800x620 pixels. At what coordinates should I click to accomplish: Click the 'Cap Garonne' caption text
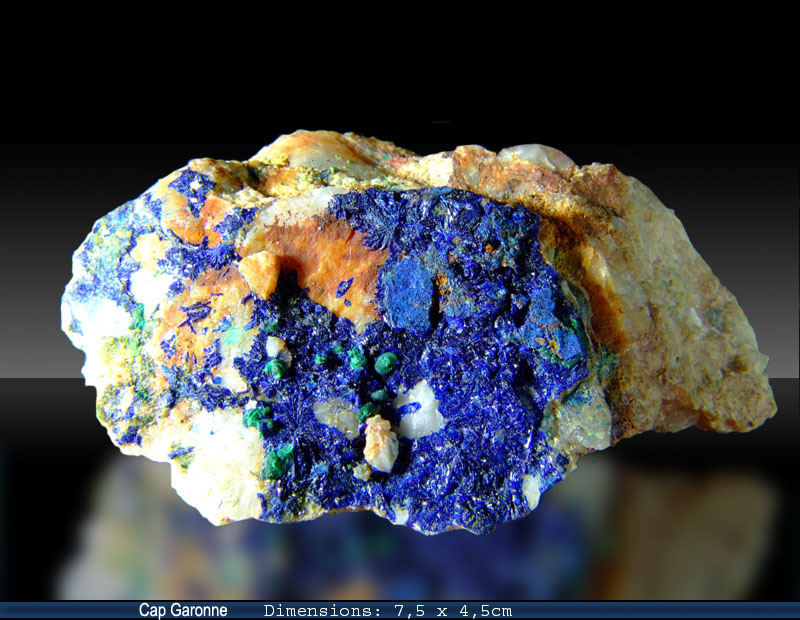pyautogui.click(x=183, y=610)
